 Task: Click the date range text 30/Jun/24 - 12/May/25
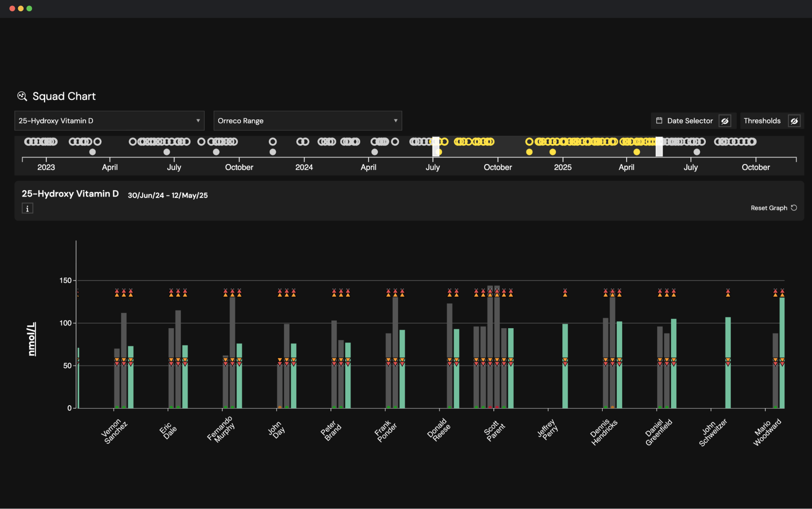coord(168,195)
